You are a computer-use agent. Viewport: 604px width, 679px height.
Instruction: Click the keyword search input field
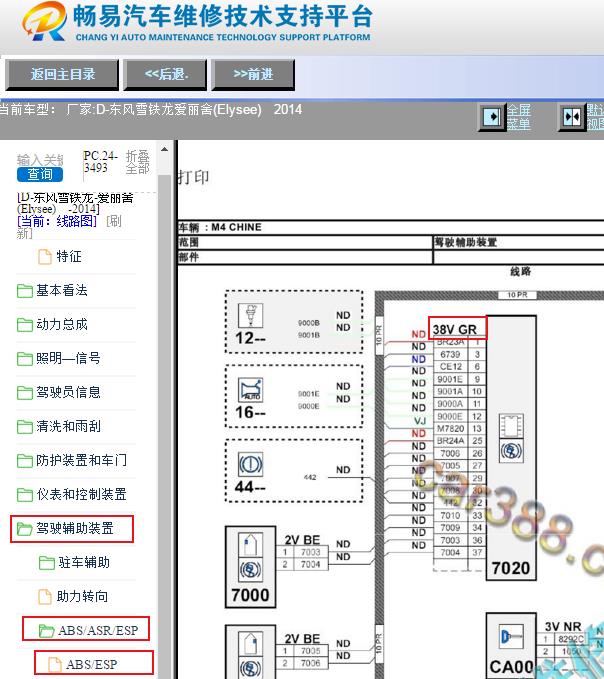tap(40, 160)
